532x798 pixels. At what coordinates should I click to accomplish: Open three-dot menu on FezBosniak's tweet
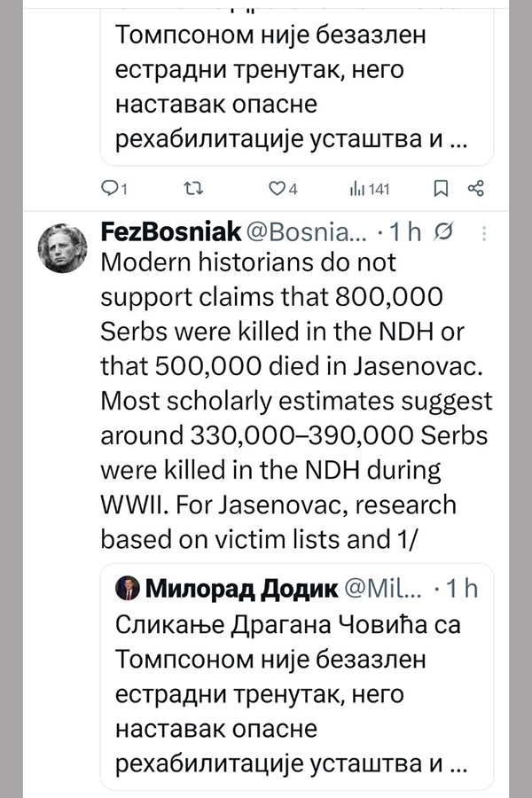484,233
